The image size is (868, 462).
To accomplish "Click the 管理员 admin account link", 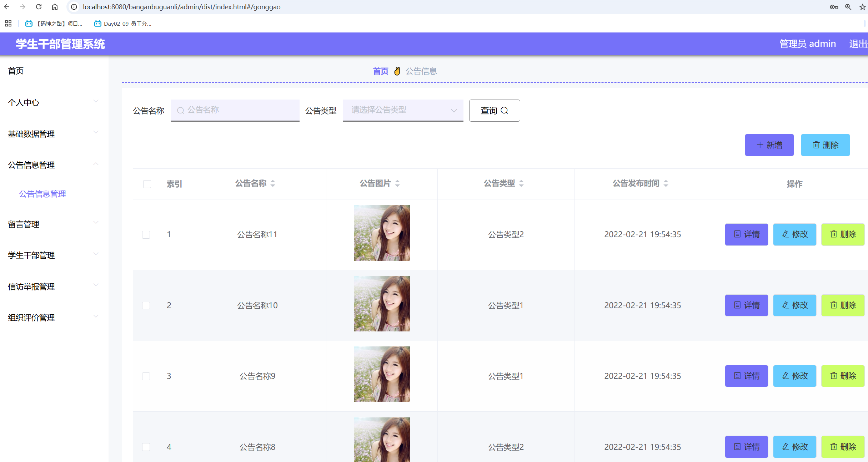I will coord(807,43).
